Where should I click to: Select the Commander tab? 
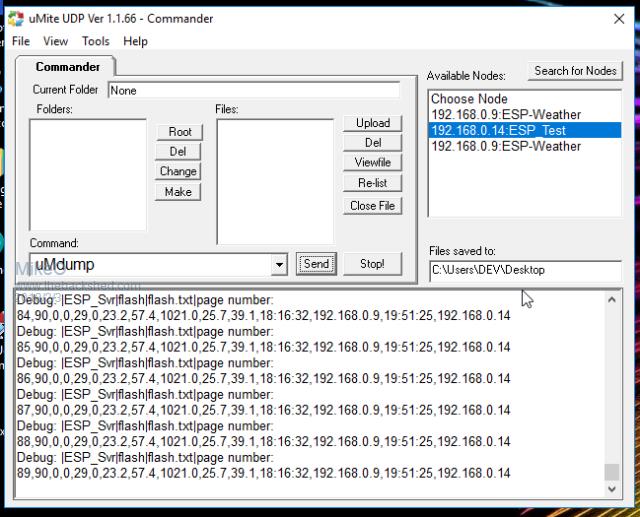point(67,67)
